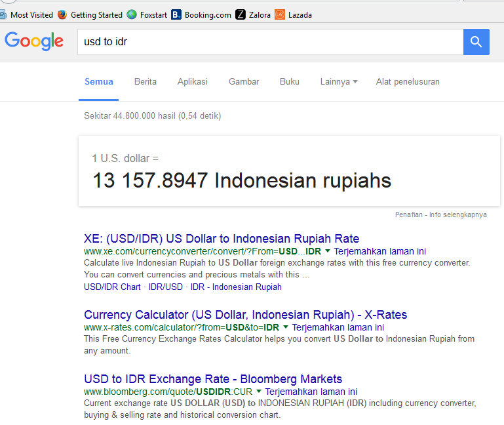Screen dimensions: 504x425
Task: Click the '1 U.S. dollar =' text
Action: (x=125, y=158)
